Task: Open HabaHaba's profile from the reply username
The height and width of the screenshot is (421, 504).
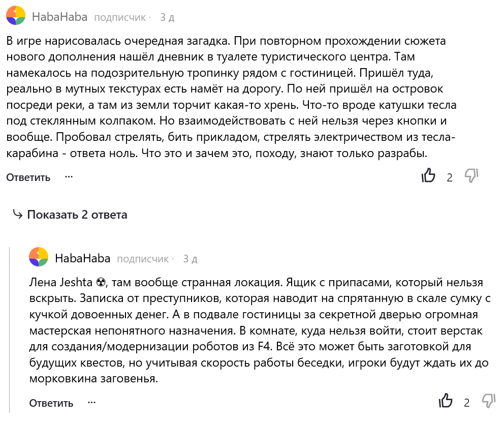Action: (x=84, y=258)
